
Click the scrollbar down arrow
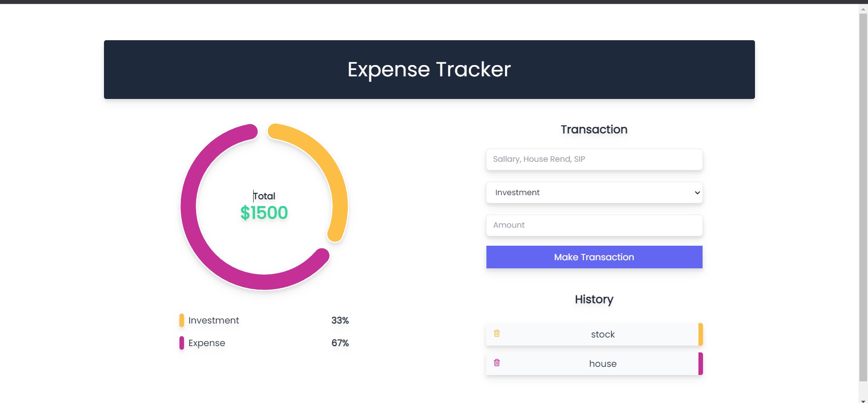point(863,399)
